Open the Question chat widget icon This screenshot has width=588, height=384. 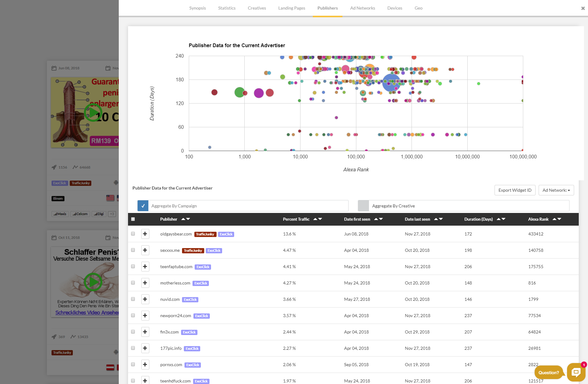[x=576, y=372]
